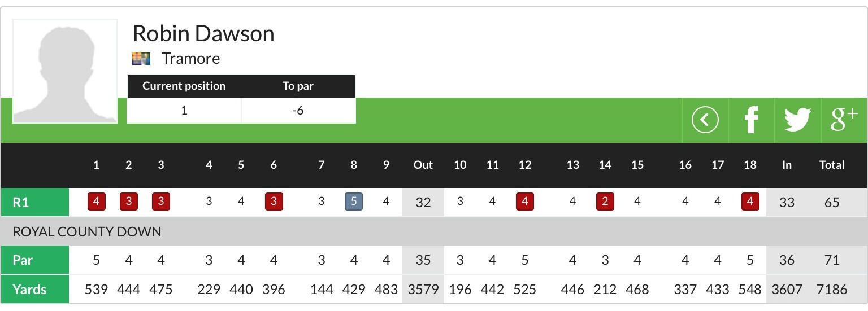Share scorecard on Twitter
The width and height of the screenshot is (868, 311).
[797, 120]
